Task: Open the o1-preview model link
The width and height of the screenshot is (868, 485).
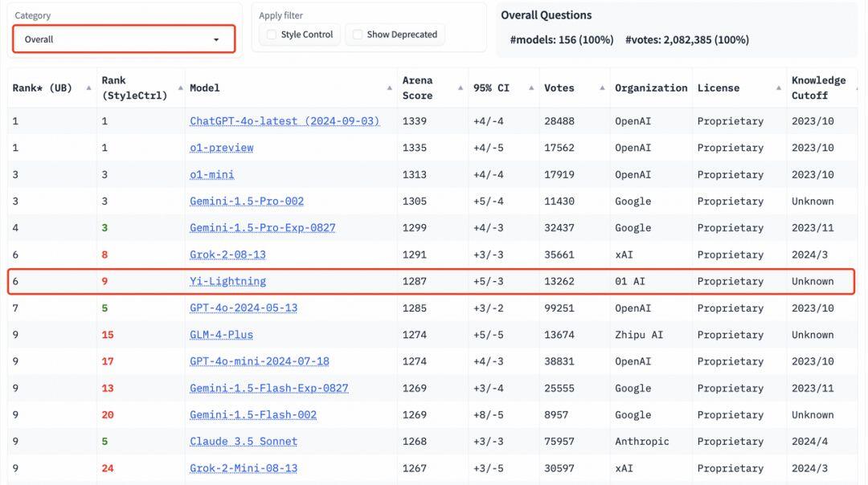Action: [x=222, y=148]
